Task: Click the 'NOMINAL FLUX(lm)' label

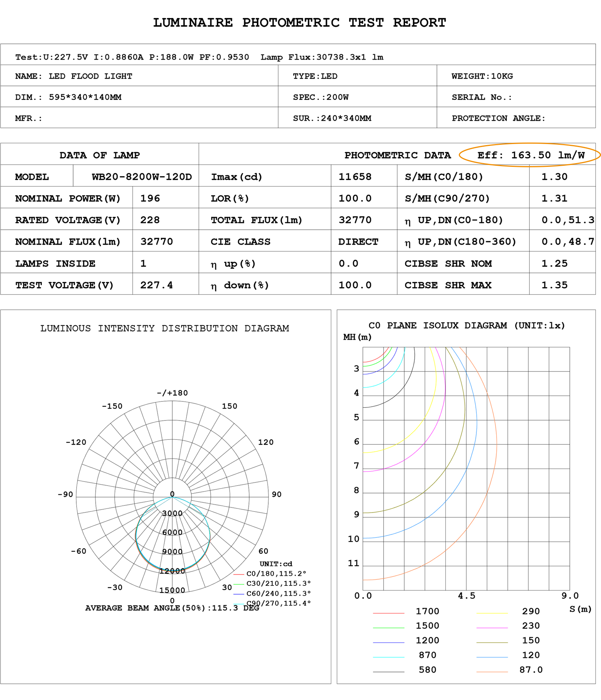Action: [68, 242]
